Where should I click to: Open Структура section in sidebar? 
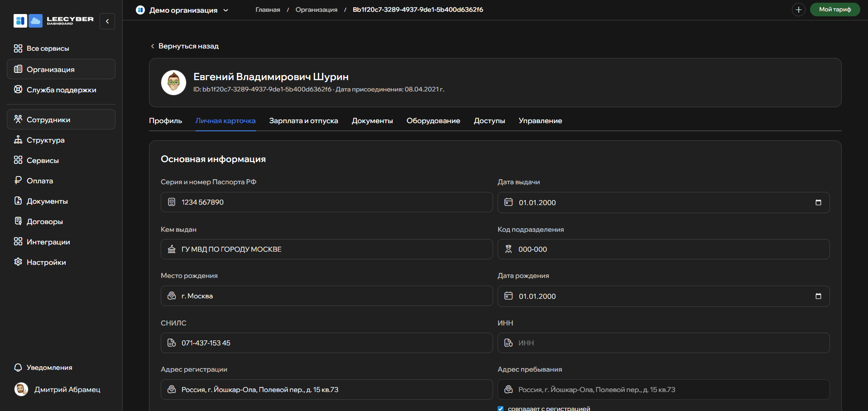[x=45, y=140]
